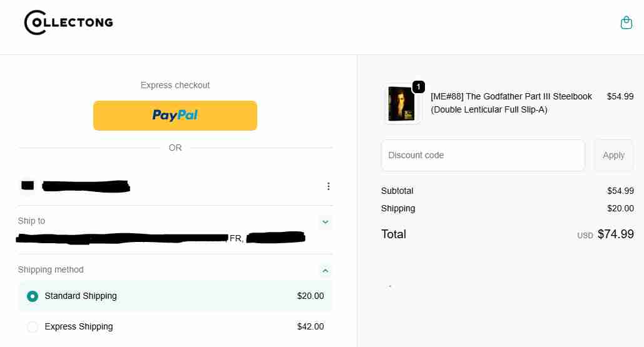
Task: Click the Express Shipping $42.00 price
Action: (310, 326)
